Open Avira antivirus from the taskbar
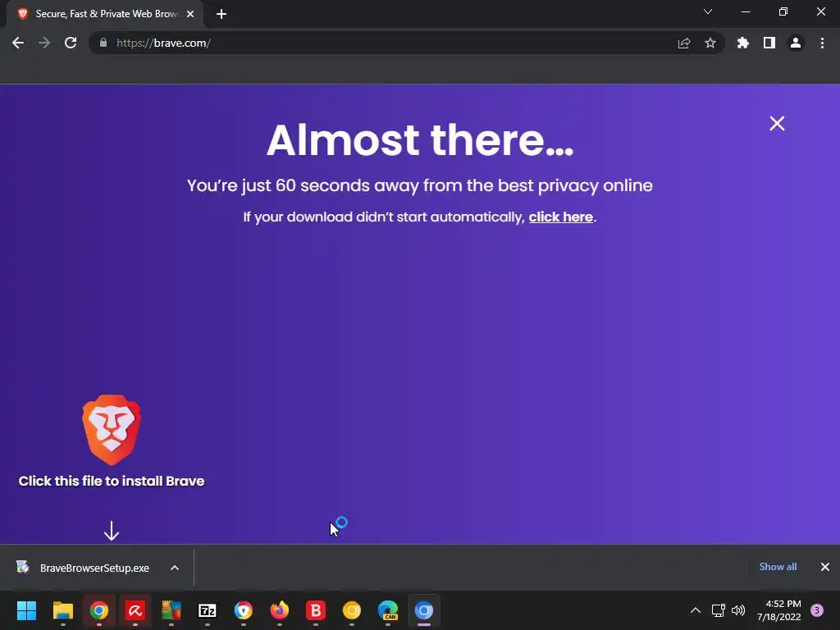This screenshot has width=840, height=630. click(x=135, y=610)
